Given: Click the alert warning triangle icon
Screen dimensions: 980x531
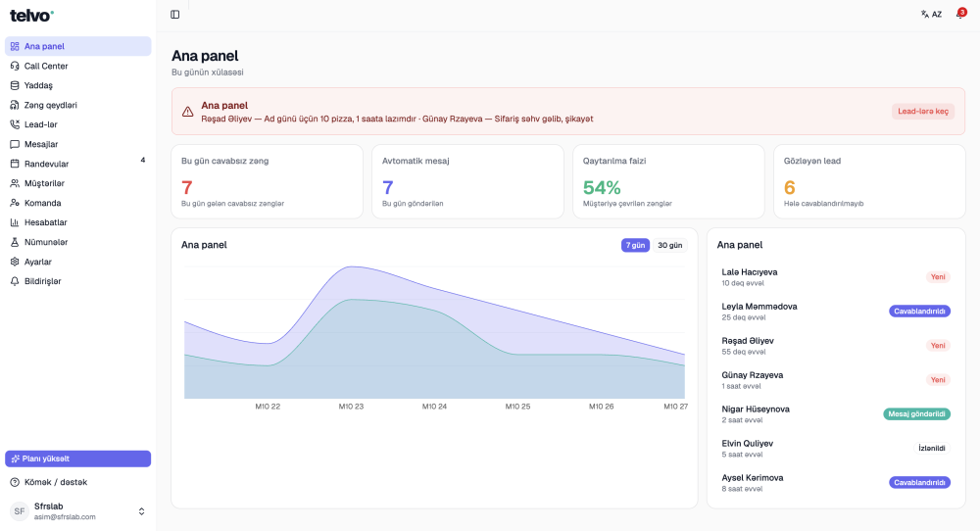Looking at the screenshot, I should (187, 112).
